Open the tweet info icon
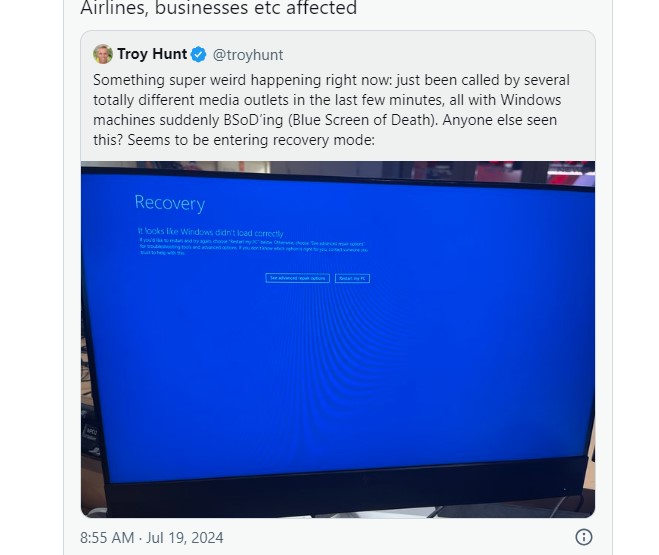The width and height of the screenshot is (659, 555). pos(583,537)
